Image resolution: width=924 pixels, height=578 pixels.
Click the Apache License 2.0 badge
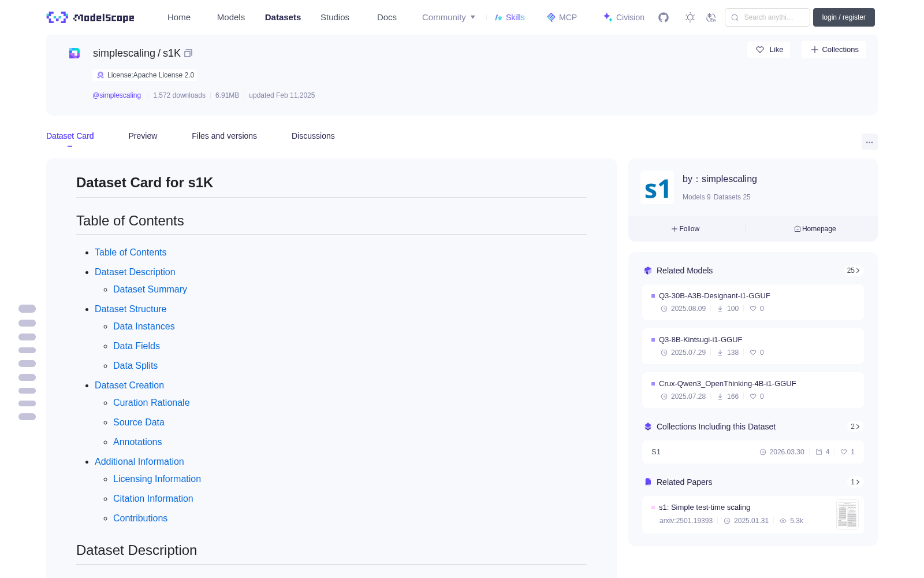tap(145, 75)
